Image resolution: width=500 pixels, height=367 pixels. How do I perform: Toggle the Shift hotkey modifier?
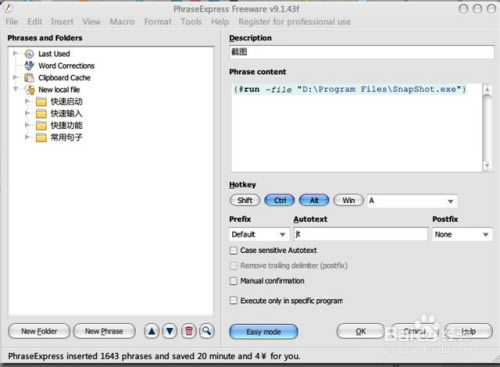(x=245, y=200)
